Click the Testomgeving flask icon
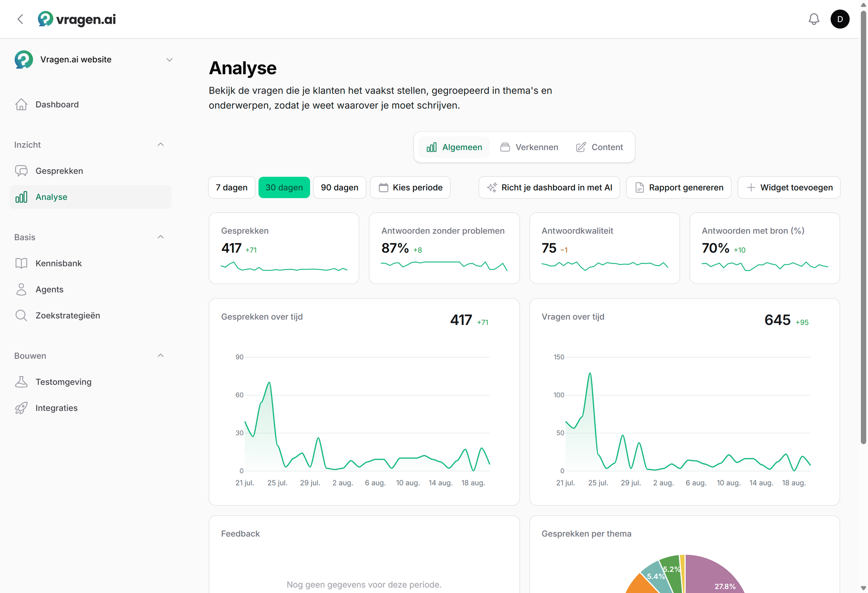 (21, 382)
